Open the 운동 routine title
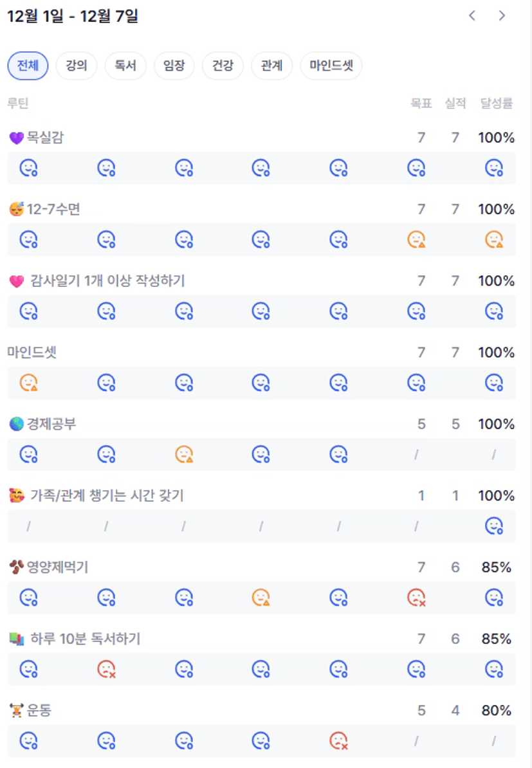This screenshot has width=532, height=768. click(39, 711)
